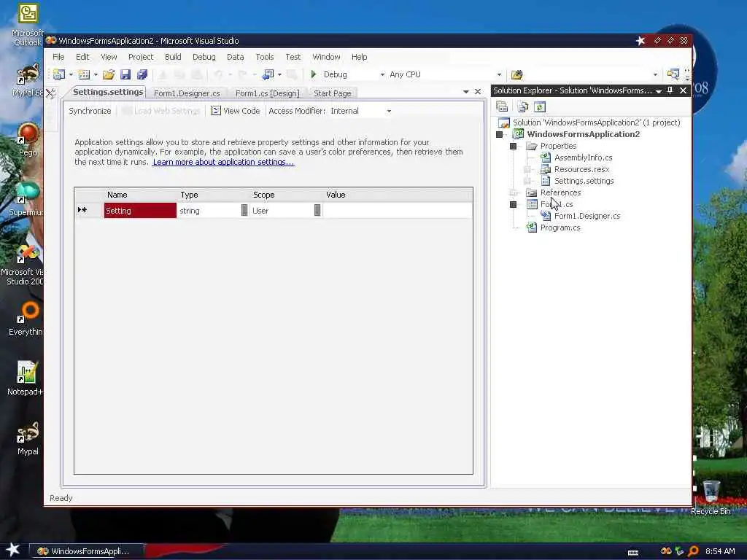Select Program.cs in Solution Explorer
Image resolution: width=747 pixels, height=560 pixels.
click(560, 227)
